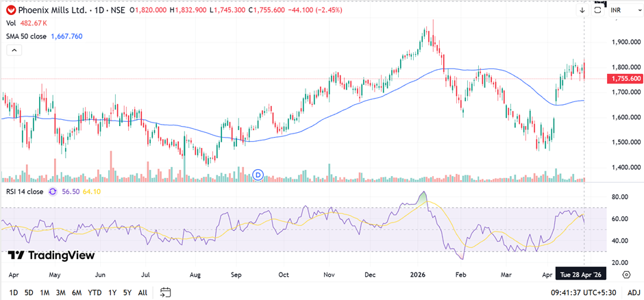Switch to YTD time range

point(96,292)
